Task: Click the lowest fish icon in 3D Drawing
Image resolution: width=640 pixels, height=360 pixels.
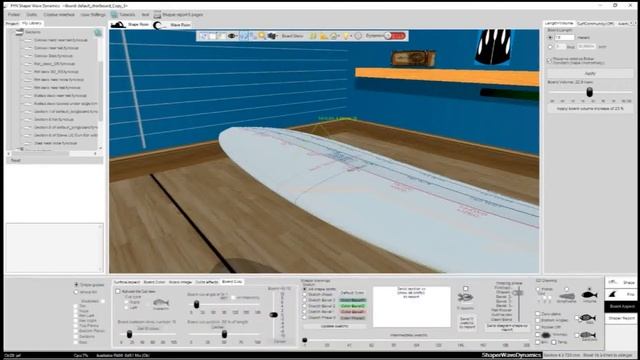Action: 588,335
